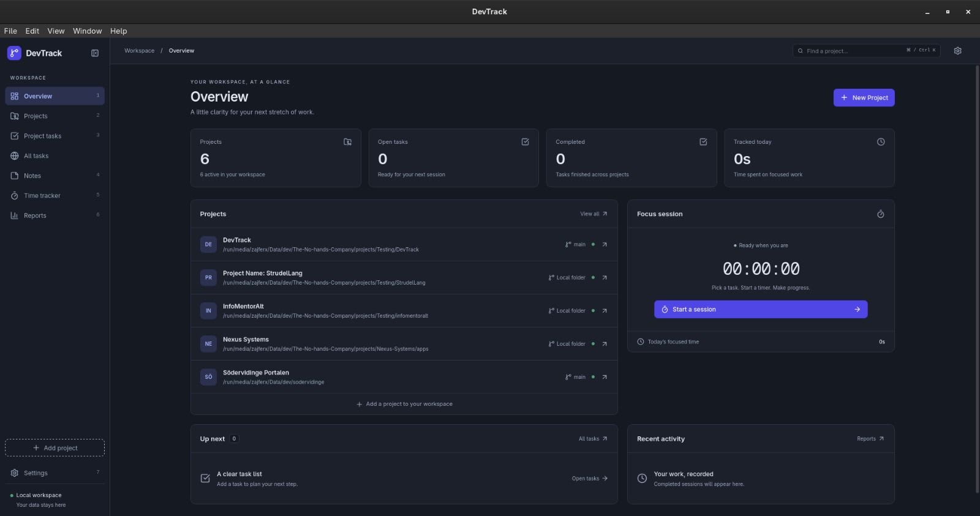The height and width of the screenshot is (516, 980).
Task: Open InfoMentorAlt via its arrow icon
Action: click(605, 311)
